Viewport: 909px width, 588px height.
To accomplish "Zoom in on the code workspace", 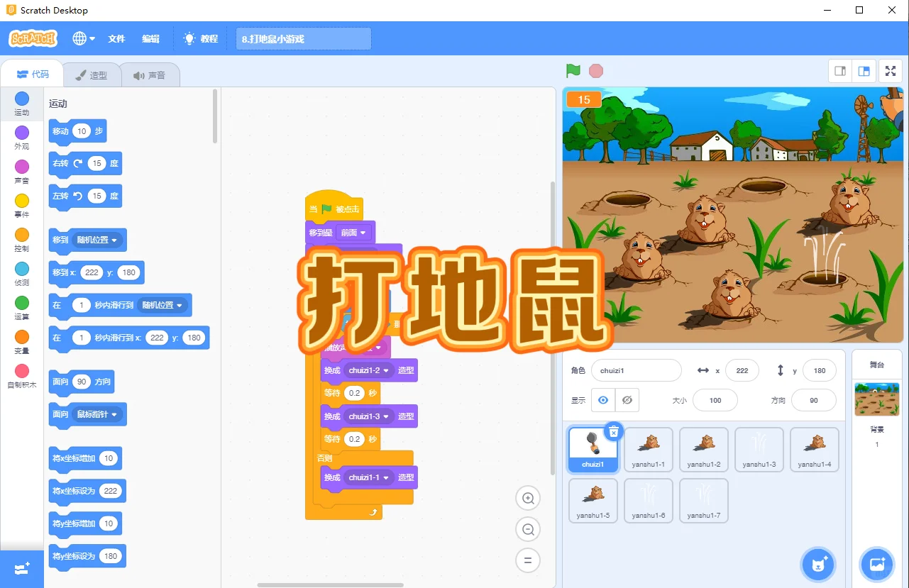I will [527, 498].
